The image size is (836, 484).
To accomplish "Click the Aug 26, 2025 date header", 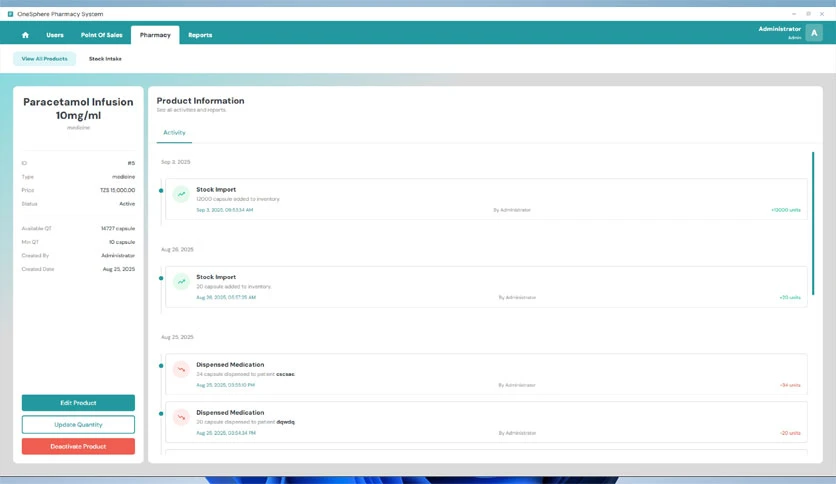I will coord(177,249).
